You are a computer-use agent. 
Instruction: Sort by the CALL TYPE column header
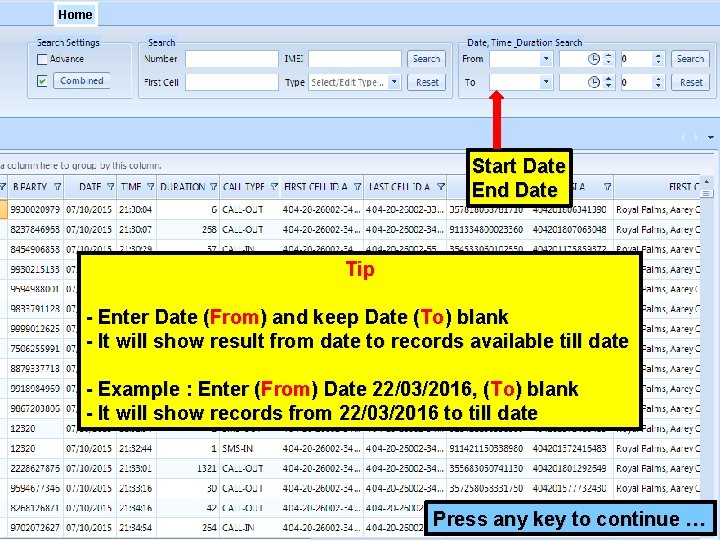[x=243, y=187]
